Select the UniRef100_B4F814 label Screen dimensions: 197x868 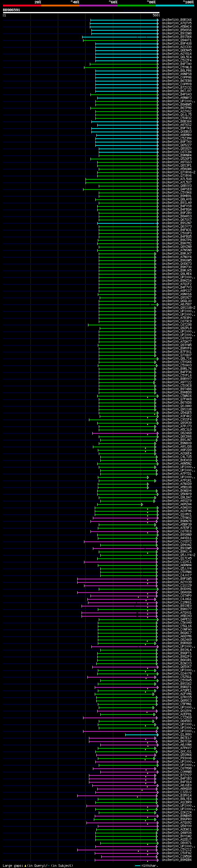(177, 782)
